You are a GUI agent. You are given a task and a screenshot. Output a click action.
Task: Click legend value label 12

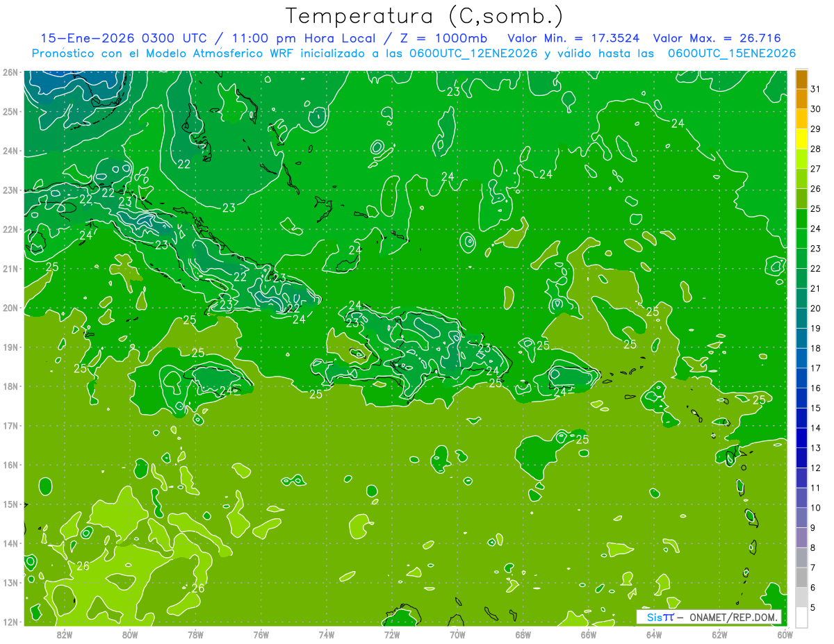[x=815, y=468]
